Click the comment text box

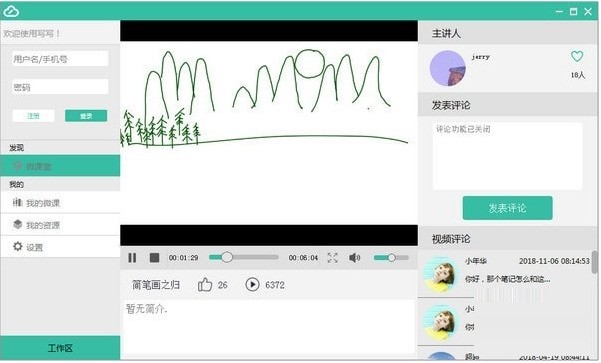pyautogui.click(x=507, y=156)
